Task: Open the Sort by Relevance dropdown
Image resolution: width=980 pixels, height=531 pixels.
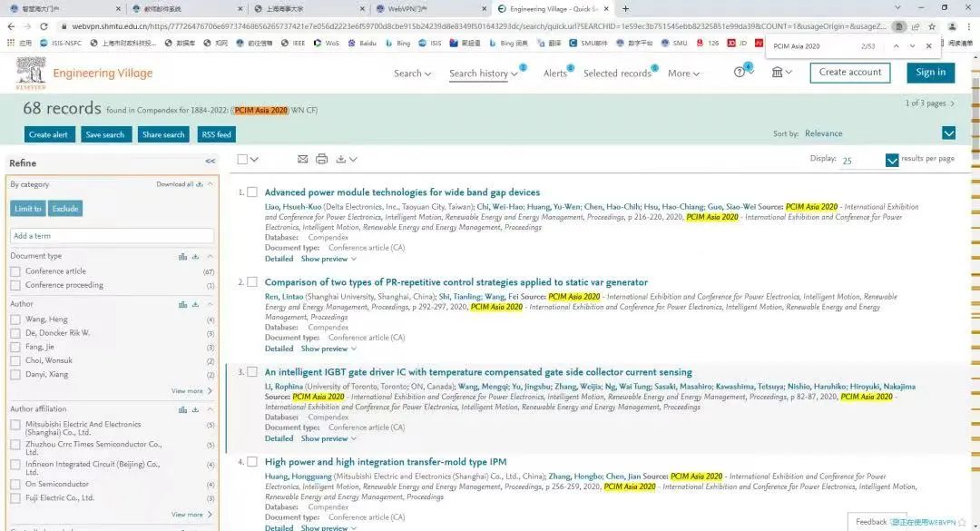Action: pyautogui.click(x=948, y=133)
